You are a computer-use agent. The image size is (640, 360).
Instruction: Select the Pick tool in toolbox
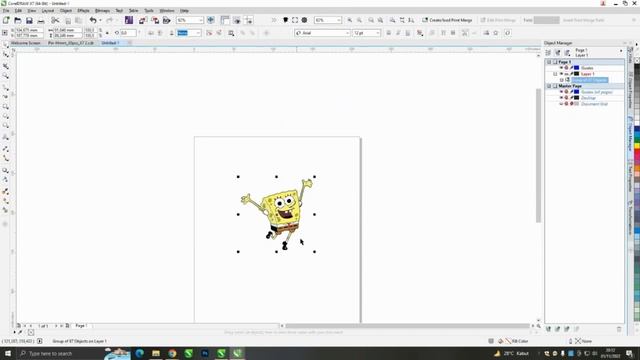pos(6,44)
